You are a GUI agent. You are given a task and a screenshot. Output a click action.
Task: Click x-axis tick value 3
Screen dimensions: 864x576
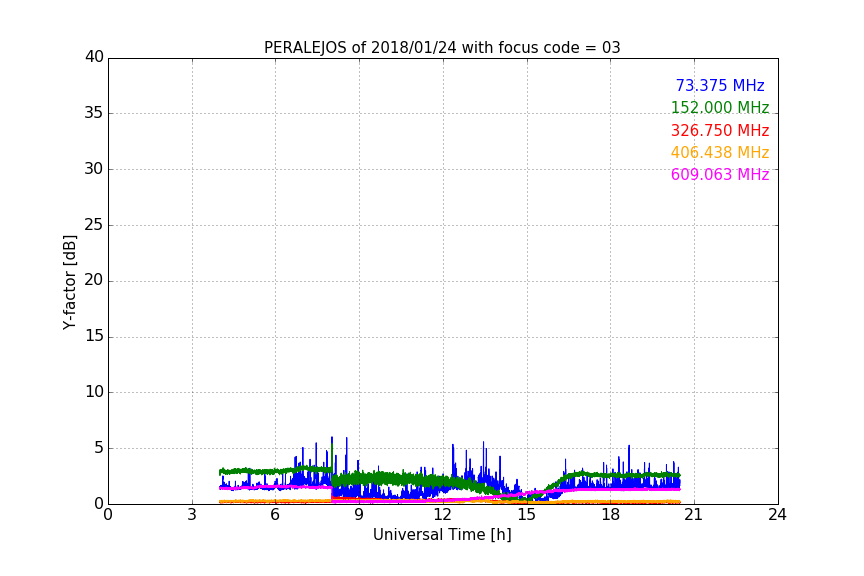tap(192, 515)
